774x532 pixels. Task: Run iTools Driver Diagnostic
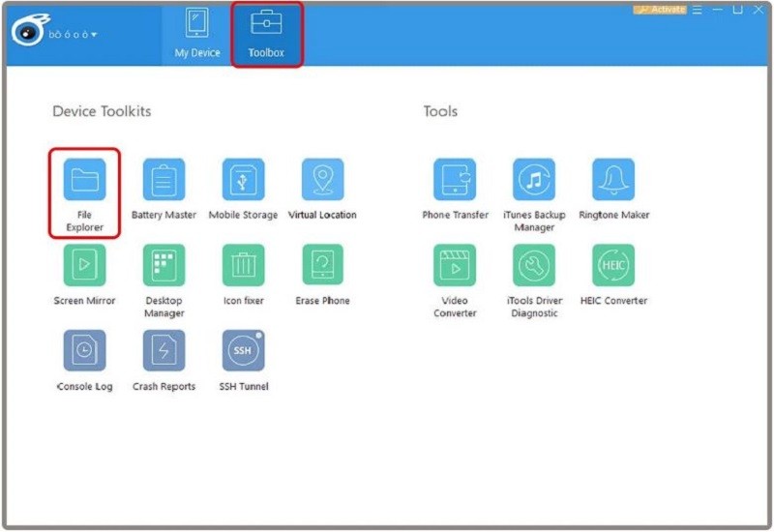pos(534,265)
